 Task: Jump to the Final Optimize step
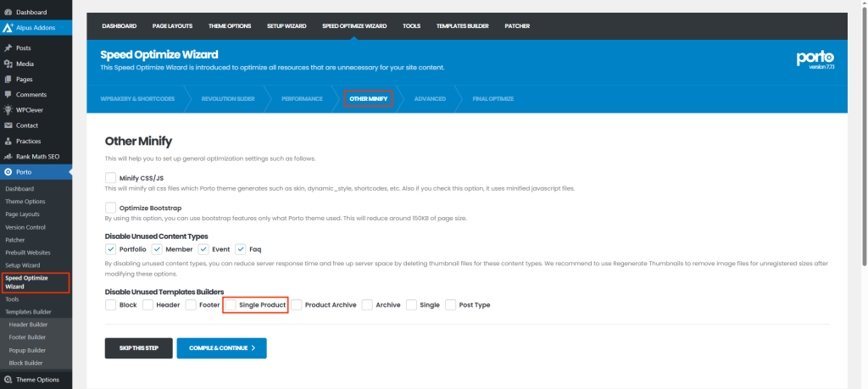492,99
